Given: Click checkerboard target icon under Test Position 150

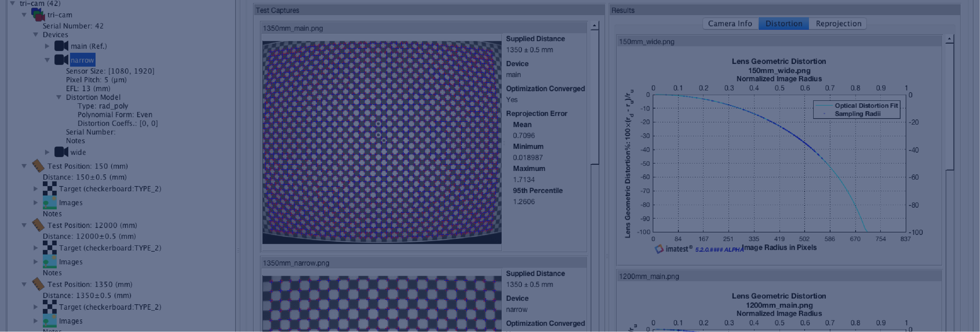Looking at the screenshot, I should point(50,189).
